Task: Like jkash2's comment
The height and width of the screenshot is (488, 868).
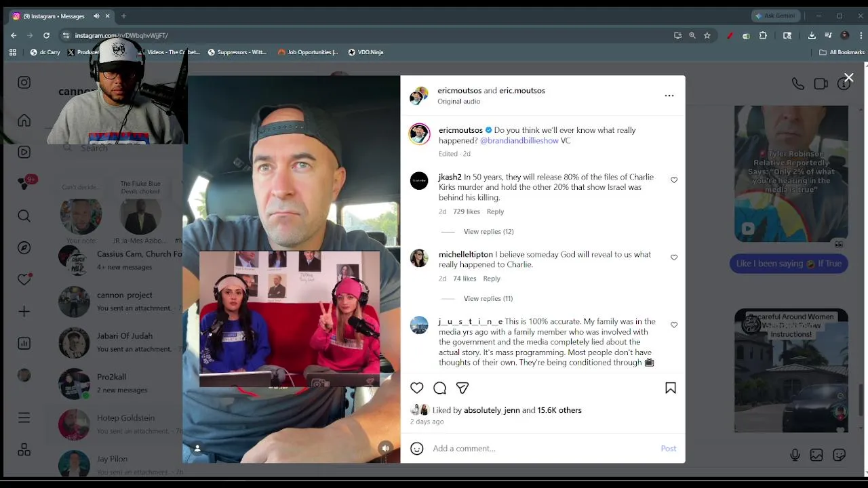Action: coord(674,180)
